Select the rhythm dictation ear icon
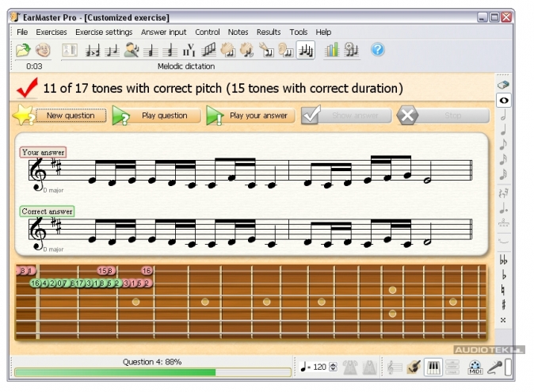Image resolution: width=534 pixels, height=392 pixels. (286, 51)
